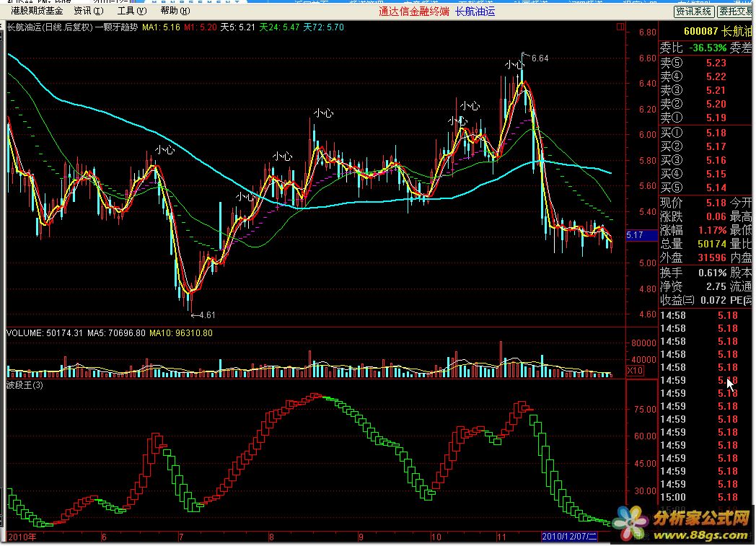Viewport: 756px width, 546px height.
Task: Click the 6.64 high price label
Action: (x=540, y=58)
